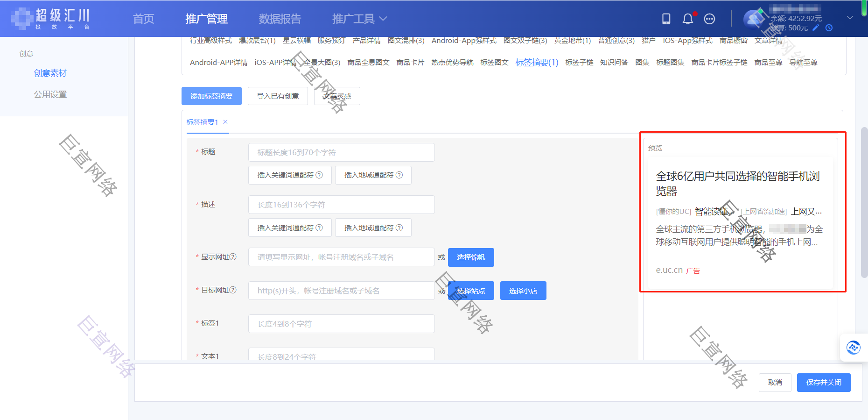Select the 星云横幅 creative type
The image size is (868, 420).
coord(297,41)
